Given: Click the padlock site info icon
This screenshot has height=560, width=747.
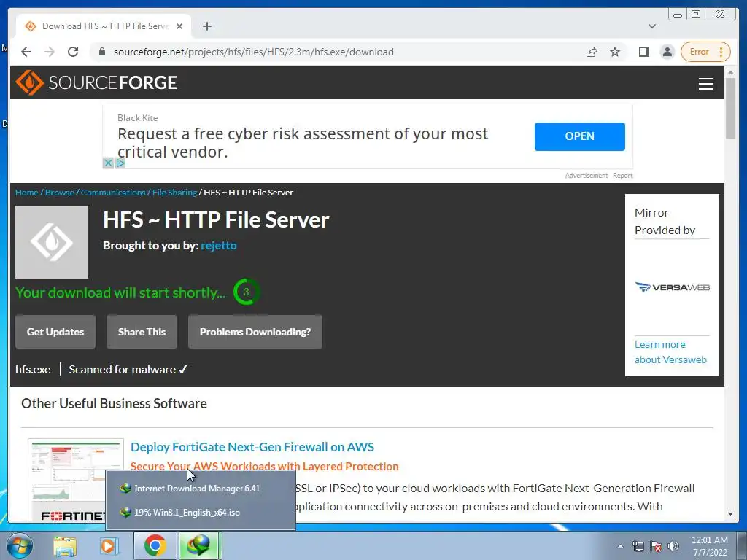Looking at the screenshot, I should point(101,52).
